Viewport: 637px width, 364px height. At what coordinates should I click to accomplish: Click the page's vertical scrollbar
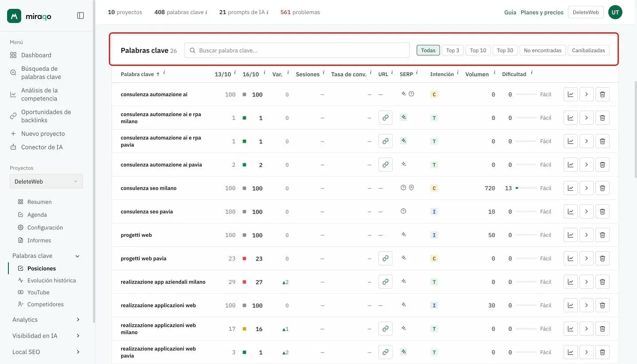635,129
